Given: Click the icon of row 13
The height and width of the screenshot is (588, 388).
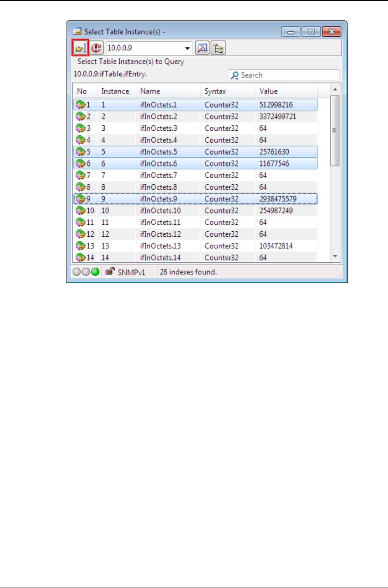Looking at the screenshot, I should [80, 246].
